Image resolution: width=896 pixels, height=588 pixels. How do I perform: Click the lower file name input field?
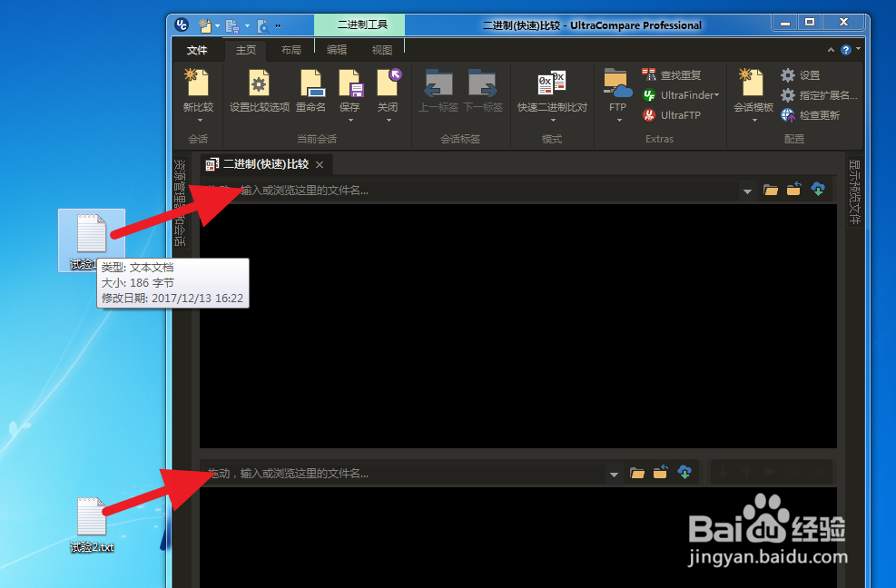[x=403, y=473]
